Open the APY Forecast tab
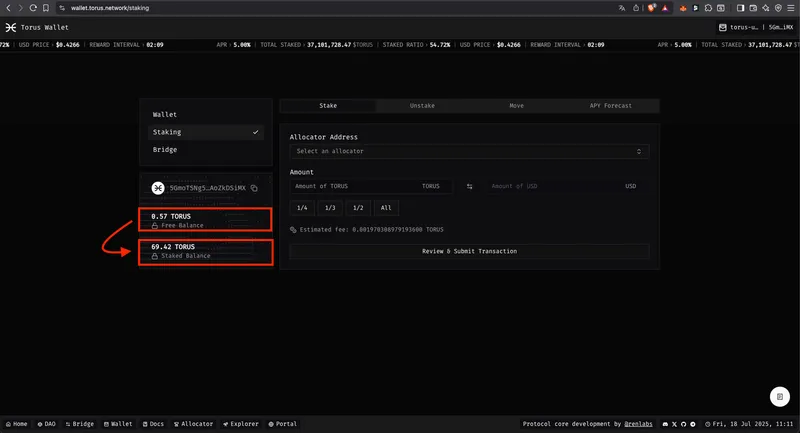 click(611, 105)
